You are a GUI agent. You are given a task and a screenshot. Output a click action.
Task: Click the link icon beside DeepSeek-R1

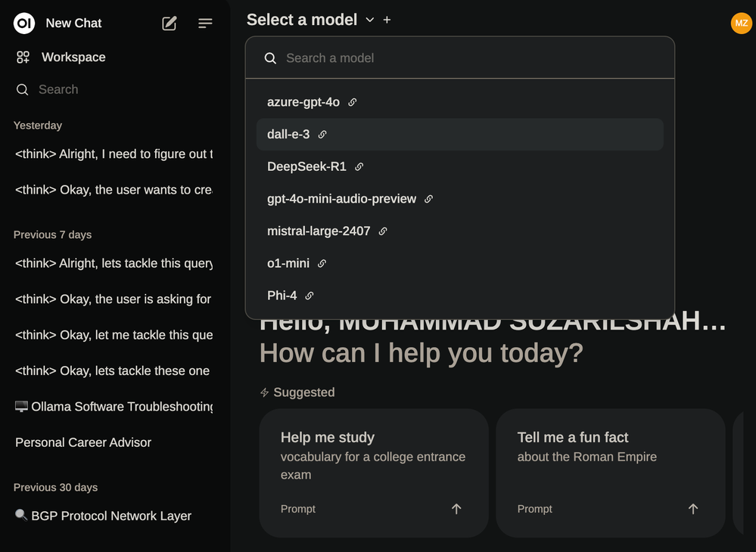(x=359, y=166)
